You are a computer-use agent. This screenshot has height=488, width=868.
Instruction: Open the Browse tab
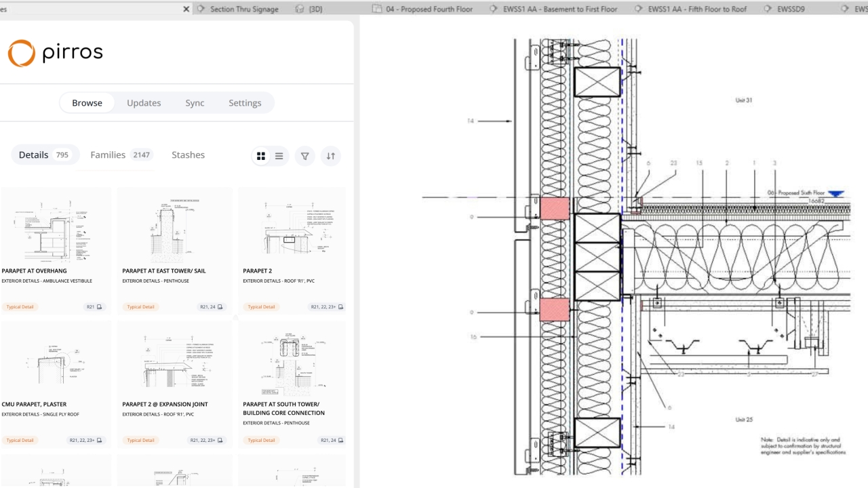[87, 103]
